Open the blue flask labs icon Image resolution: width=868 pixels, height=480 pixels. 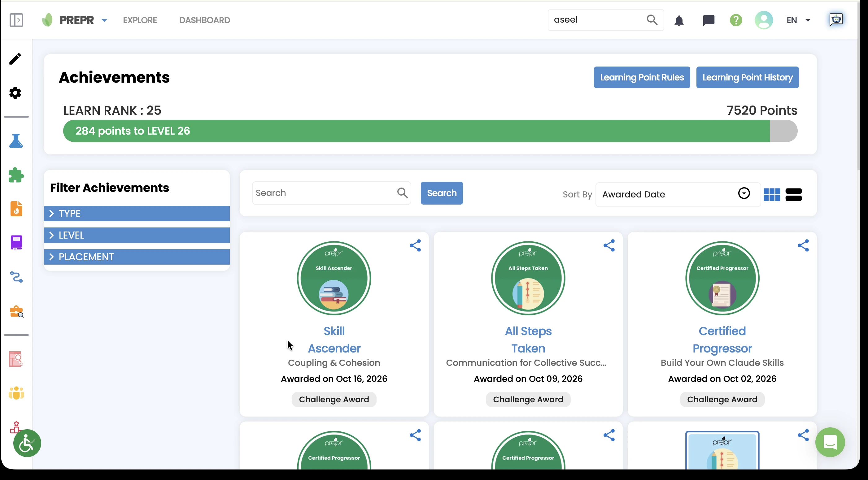(16, 141)
